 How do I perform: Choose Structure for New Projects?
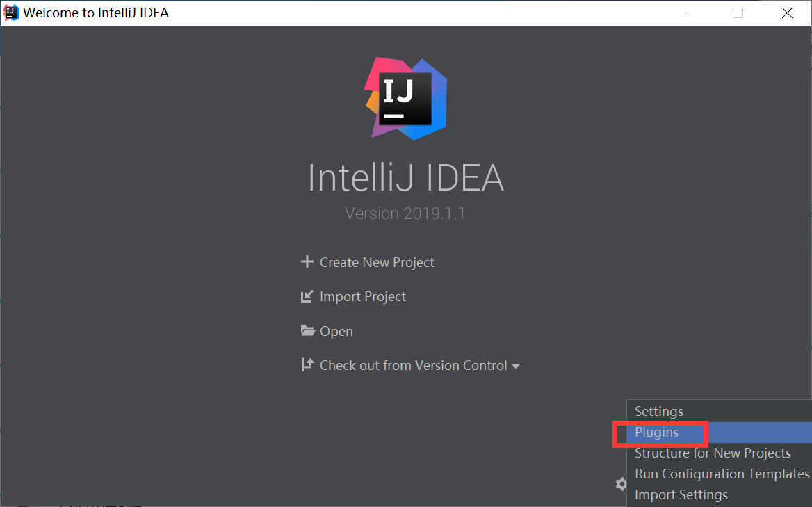click(x=713, y=453)
